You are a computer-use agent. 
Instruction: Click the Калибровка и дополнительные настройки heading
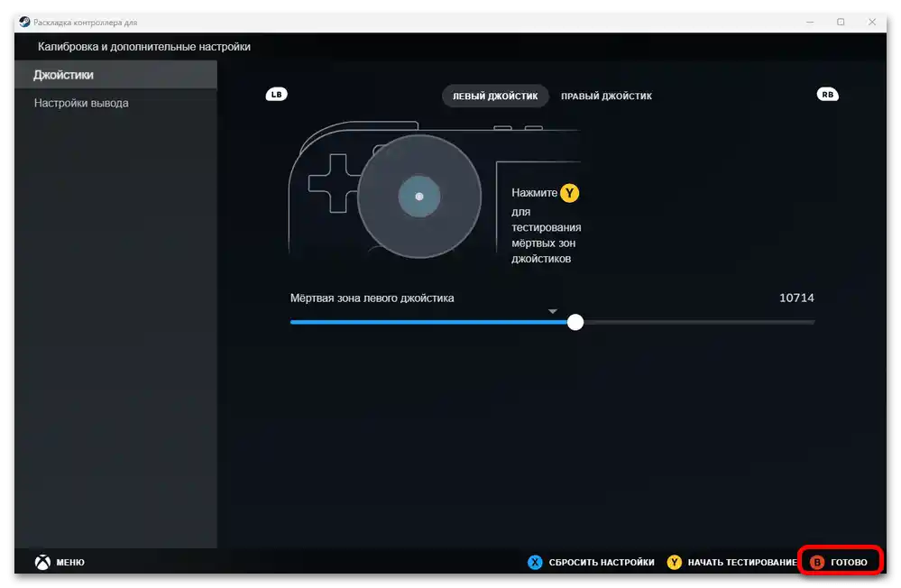[x=144, y=47]
